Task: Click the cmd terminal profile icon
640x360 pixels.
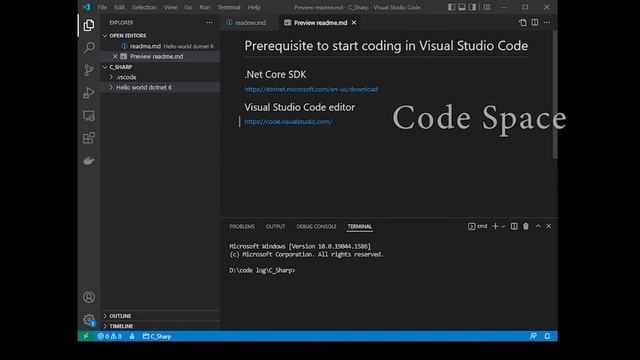Action: (477, 226)
